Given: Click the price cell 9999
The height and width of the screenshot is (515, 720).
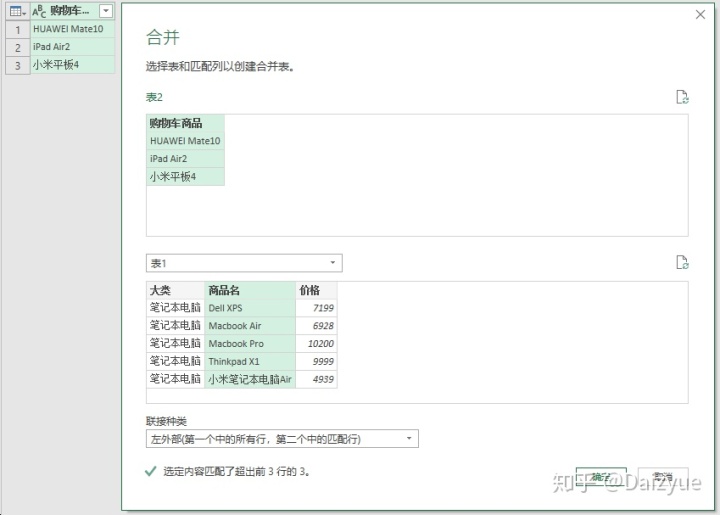Looking at the screenshot, I should 316,362.
